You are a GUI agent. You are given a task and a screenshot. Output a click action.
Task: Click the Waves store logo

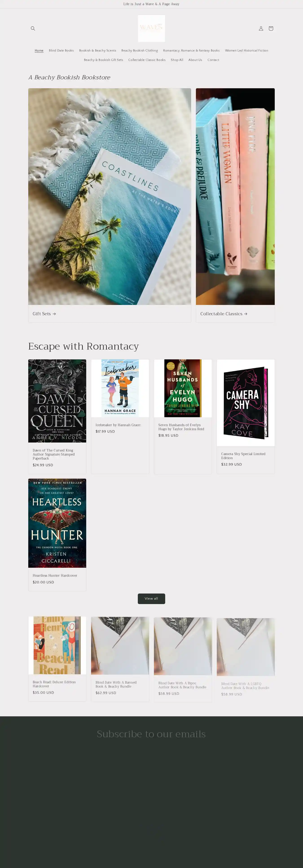(151, 28)
